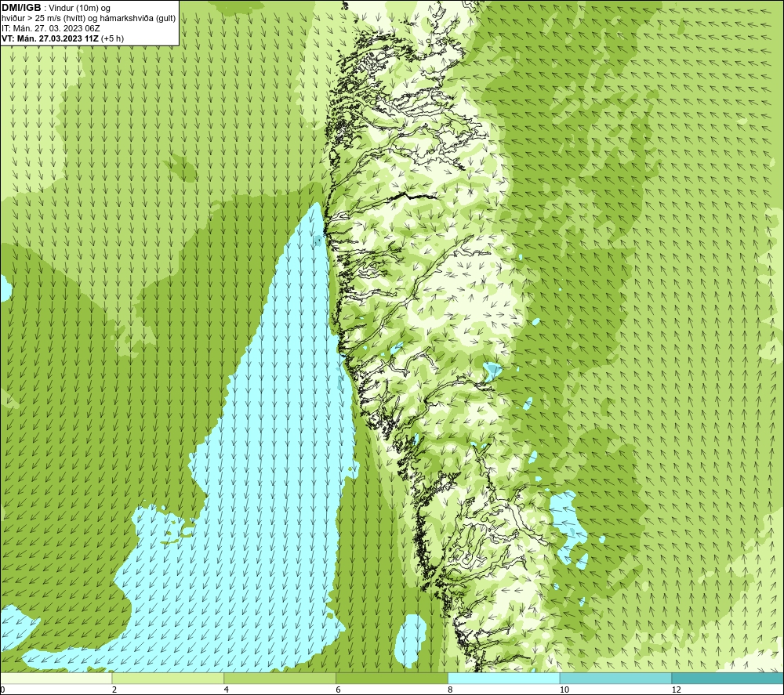This screenshot has width=784, height=695.
Task: Select the "IT: Mán. 27. 03. 2023 06Z" line
Action: [x=51, y=28]
